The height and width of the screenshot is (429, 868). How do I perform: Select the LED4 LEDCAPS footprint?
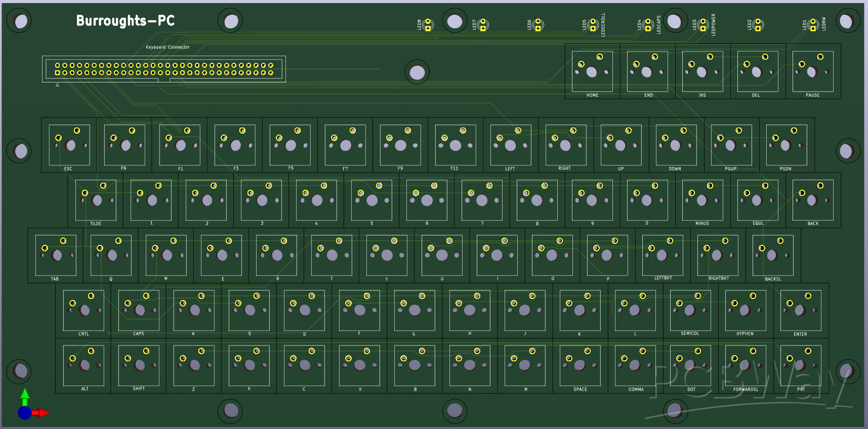[x=648, y=24]
